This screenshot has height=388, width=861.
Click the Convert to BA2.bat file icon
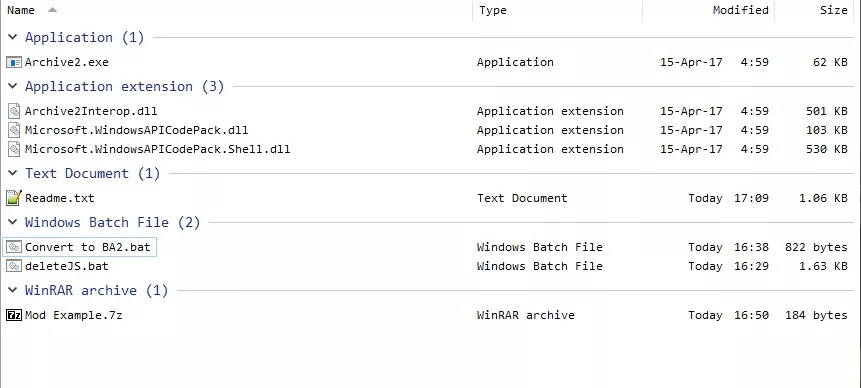click(x=14, y=247)
